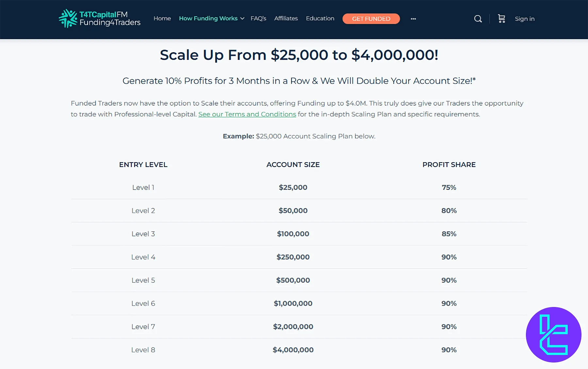Navigate to Affiliates

286,19
